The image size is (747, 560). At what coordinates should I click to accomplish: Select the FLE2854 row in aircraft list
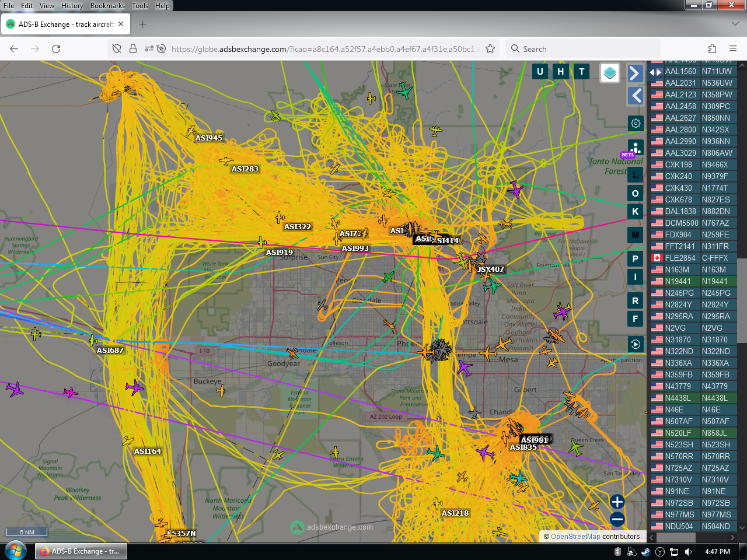pos(694,258)
